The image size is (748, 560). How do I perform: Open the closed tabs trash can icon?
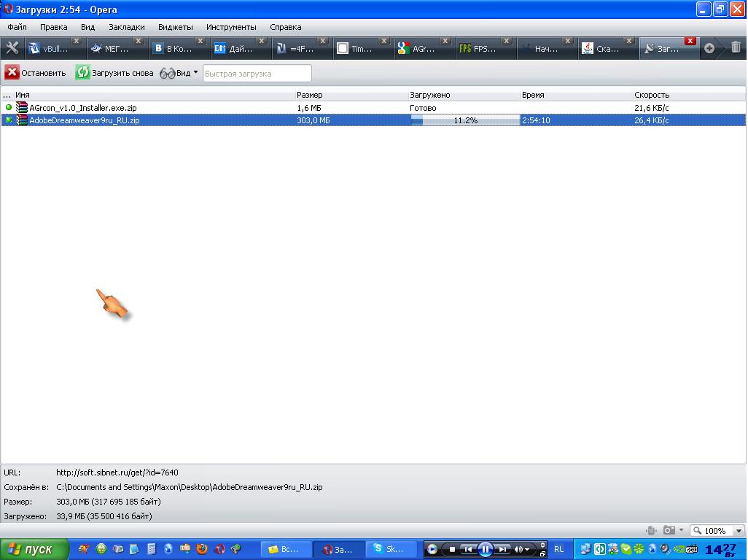click(x=736, y=47)
